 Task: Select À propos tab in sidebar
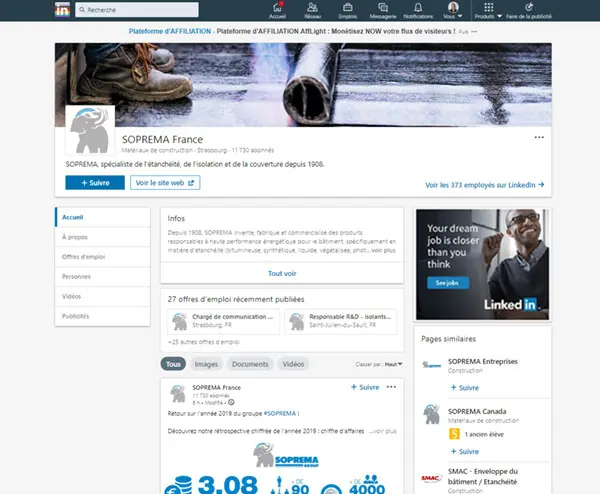[103, 237]
